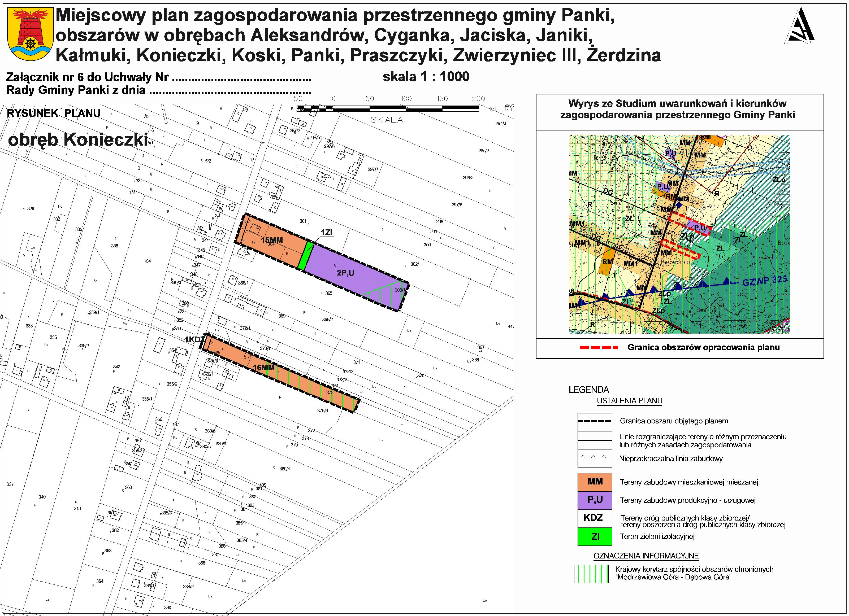This screenshot has width=849, height=616.
Task: Click the green 1ZI strip on the map
Action: (306, 256)
